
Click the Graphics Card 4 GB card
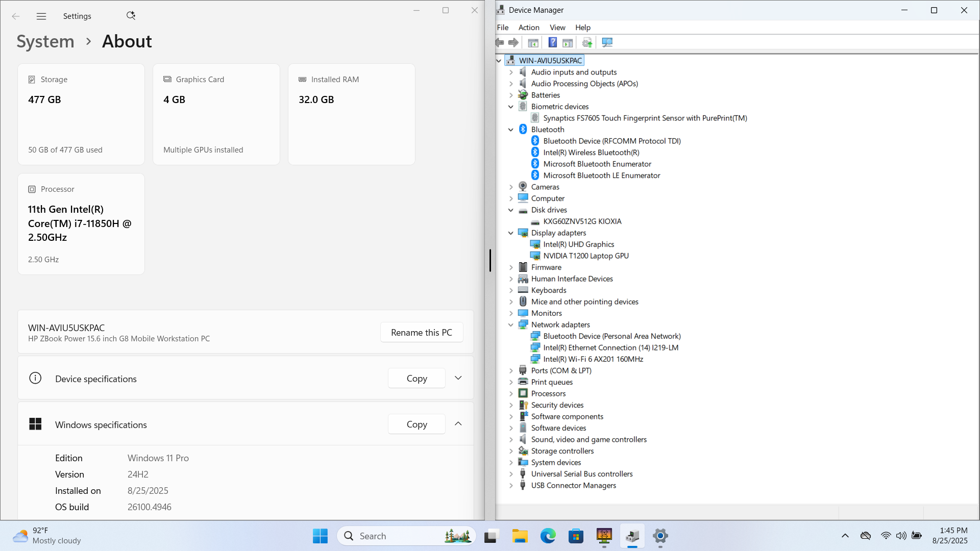click(x=216, y=114)
